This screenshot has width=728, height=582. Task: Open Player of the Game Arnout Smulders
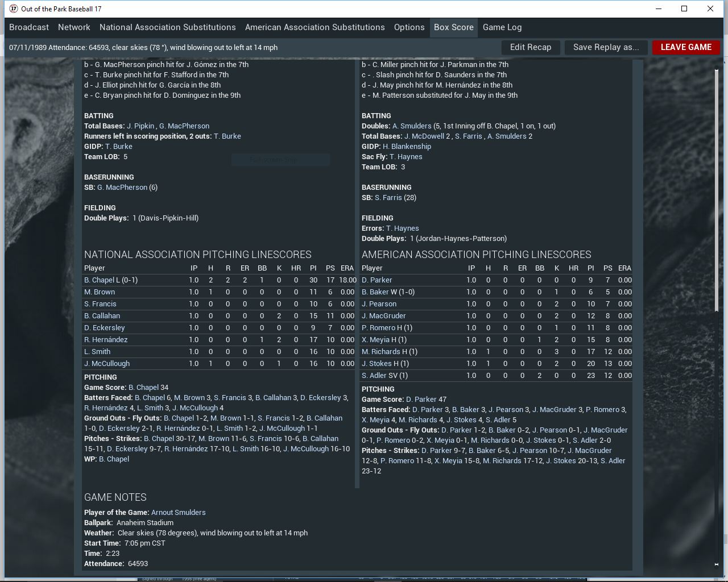tap(179, 513)
